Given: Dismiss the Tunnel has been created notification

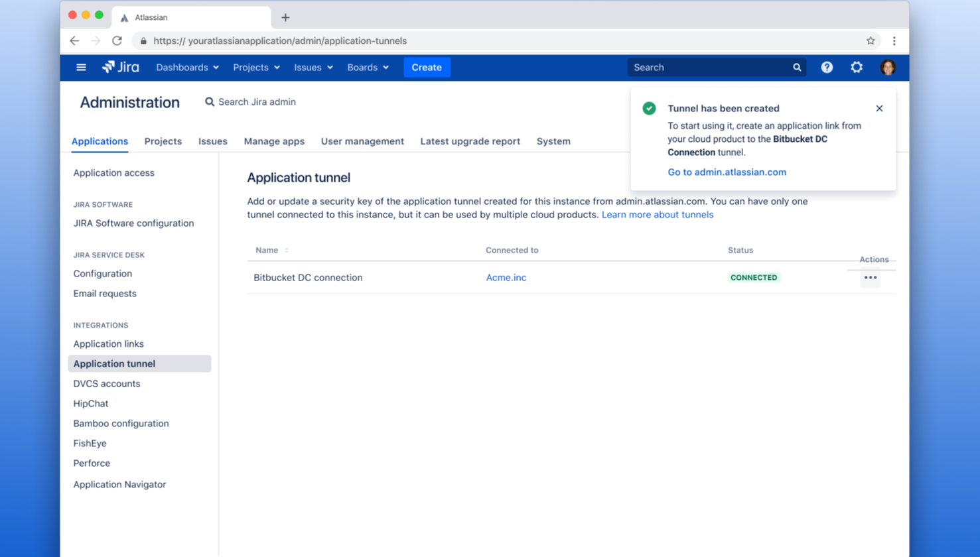Looking at the screenshot, I should 879,109.
